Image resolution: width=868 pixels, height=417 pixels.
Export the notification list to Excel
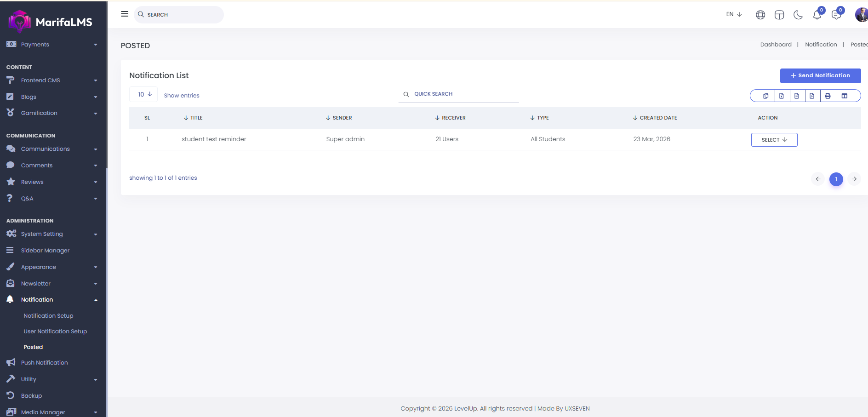pyautogui.click(x=781, y=96)
